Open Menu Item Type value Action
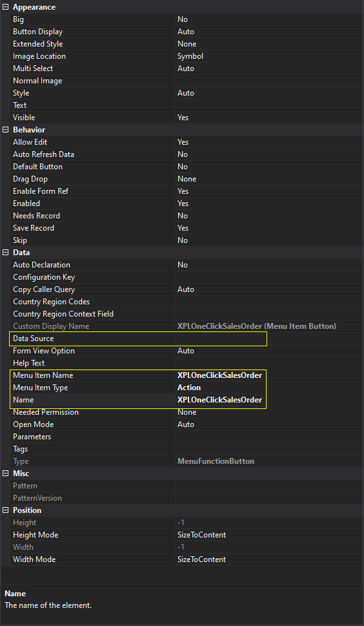This screenshot has height=626, width=364. (269, 388)
